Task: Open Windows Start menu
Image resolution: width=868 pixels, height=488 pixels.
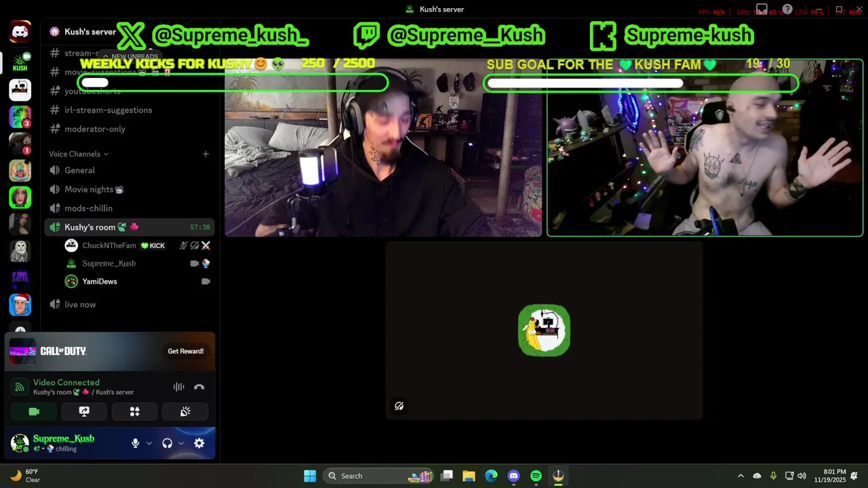Action: (310, 476)
